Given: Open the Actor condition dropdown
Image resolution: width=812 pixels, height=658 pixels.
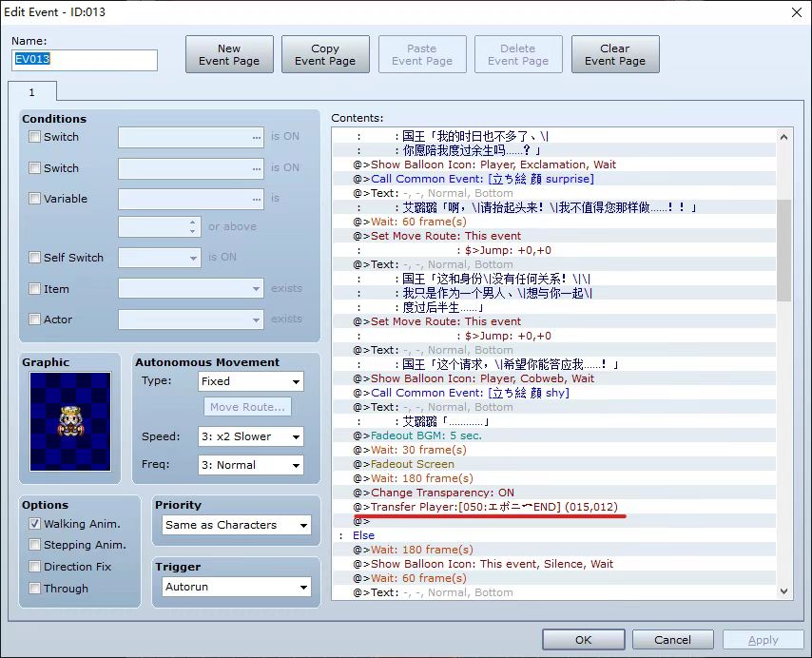Looking at the screenshot, I should point(191,319).
